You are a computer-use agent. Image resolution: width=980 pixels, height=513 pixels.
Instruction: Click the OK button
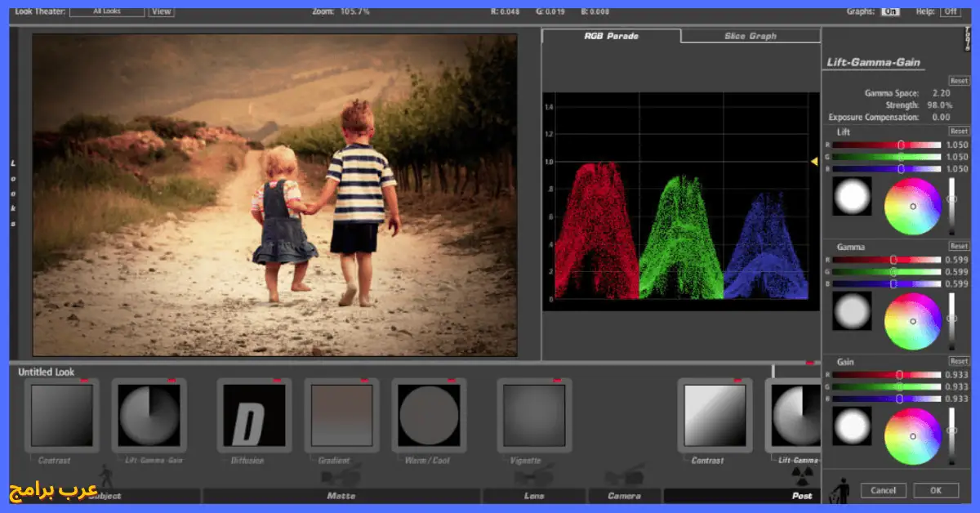936,490
